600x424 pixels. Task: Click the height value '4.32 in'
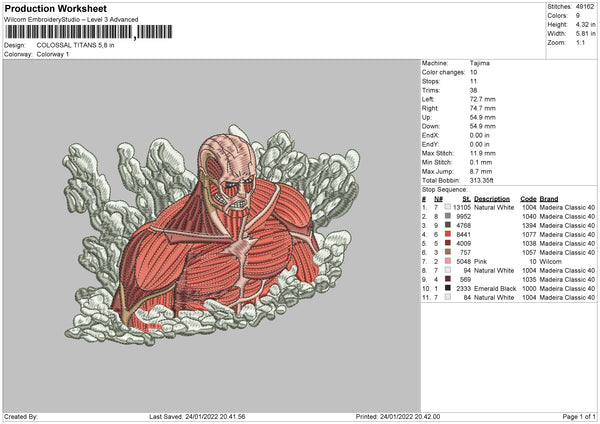pyautogui.click(x=585, y=24)
